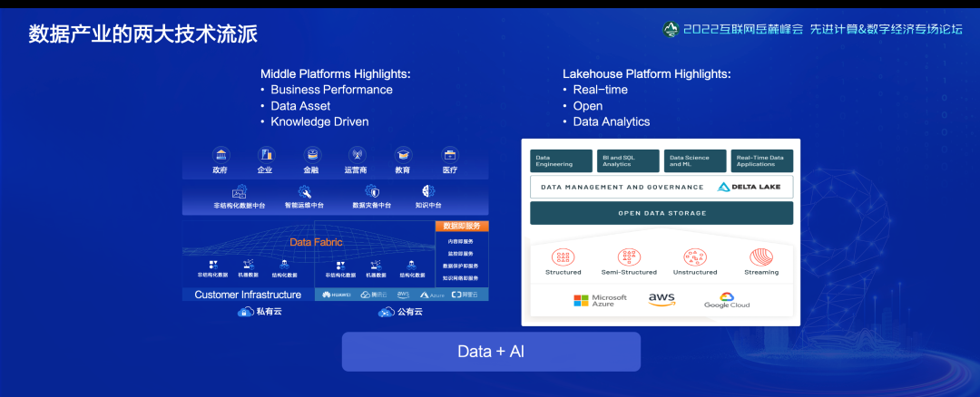
Task: Click the Structured data circle icon
Action: coord(563,257)
